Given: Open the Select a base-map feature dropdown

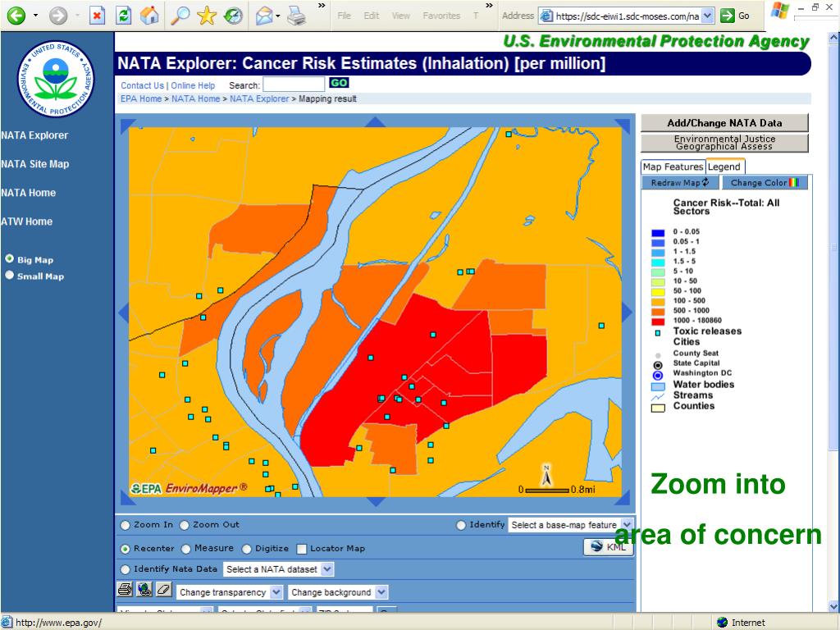Looking at the screenshot, I should (571, 525).
